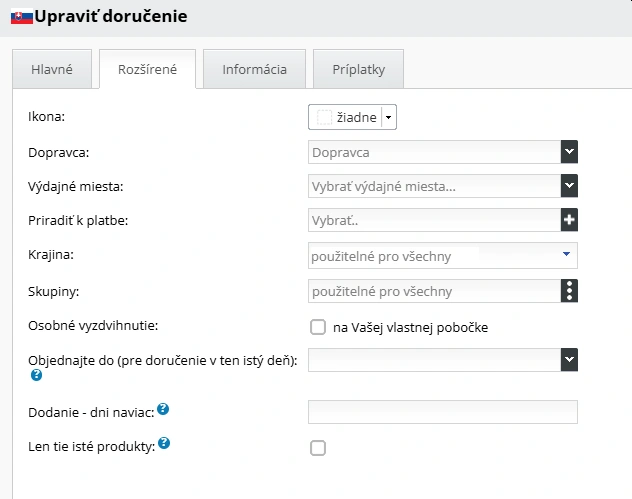
Task: Click the Slovak flag icon in header
Action: pos(22,17)
